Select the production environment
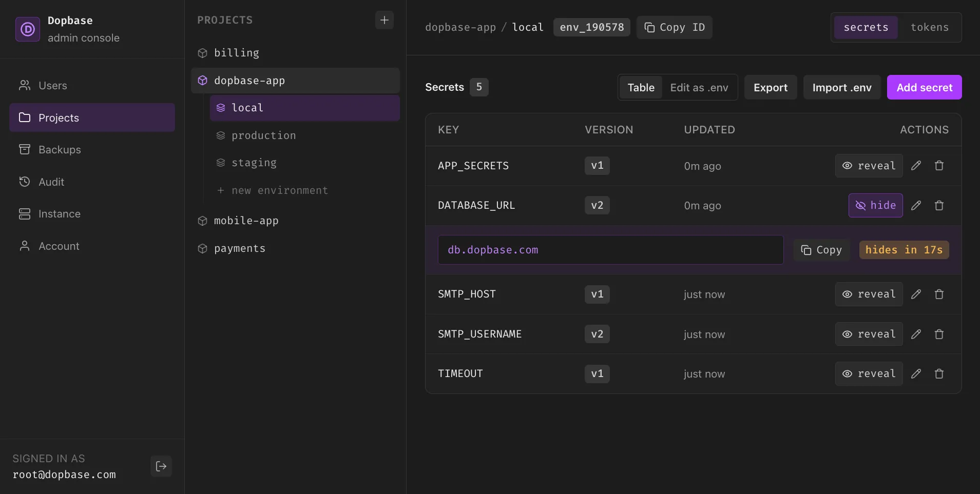Image resolution: width=980 pixels, height=494 pixels. click(304, 135)
